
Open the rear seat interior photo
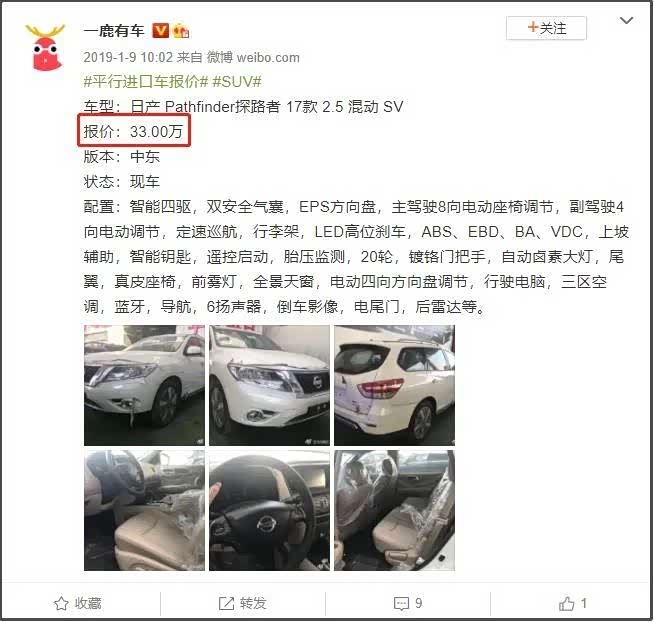click(395, 510)
